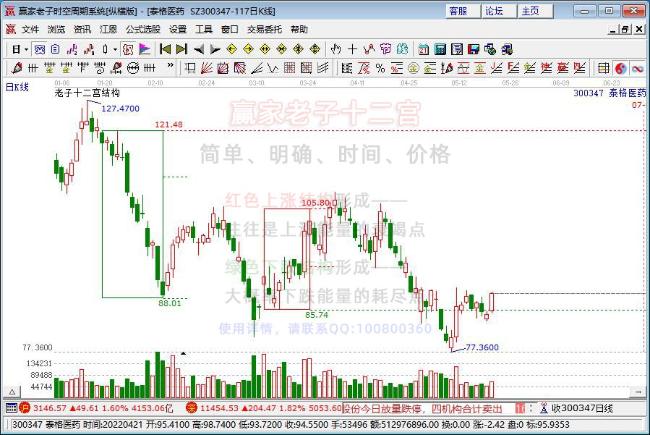Open the period selector dropdown arrow

tap(26, 49)
